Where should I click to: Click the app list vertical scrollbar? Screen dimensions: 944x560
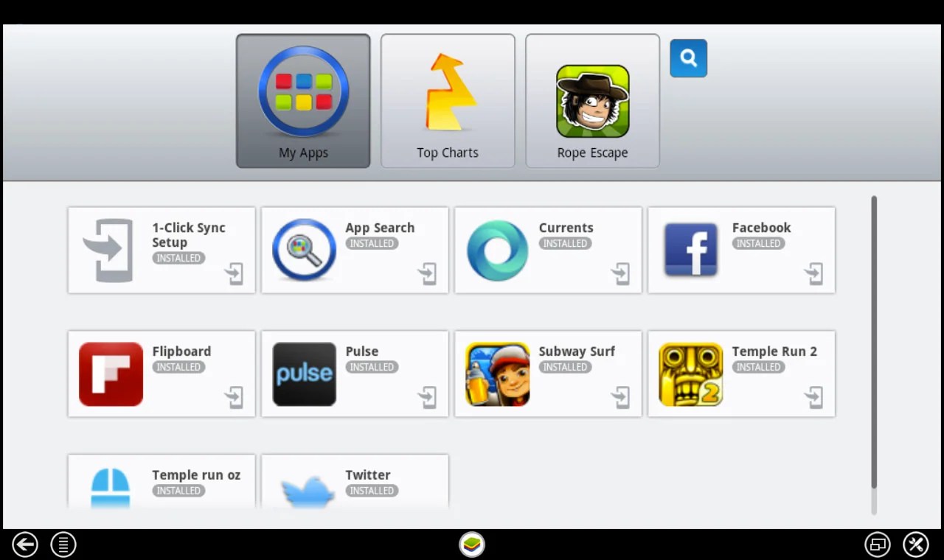[874, 355]
